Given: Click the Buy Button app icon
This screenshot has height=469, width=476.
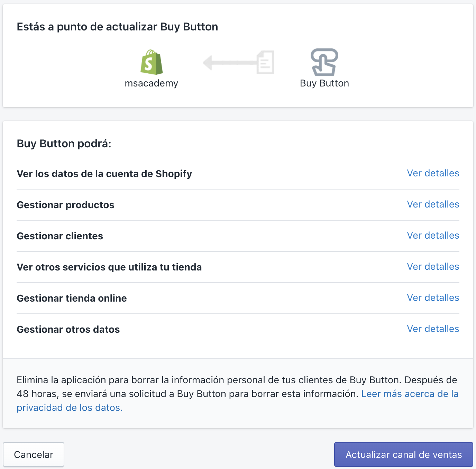Looking at the screenshot, I should (324, 62).
